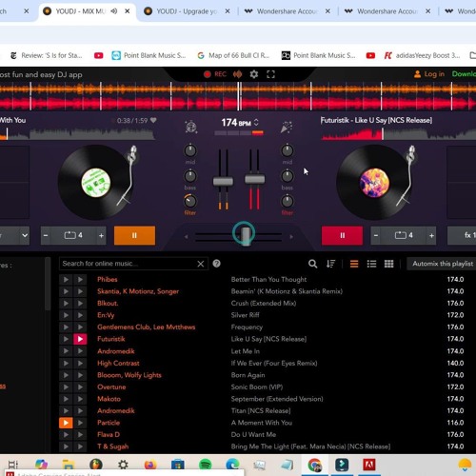Viewport: 476px width, 476px height.
Task: Click the right turntable vinyl
Action: coord(374,183)
